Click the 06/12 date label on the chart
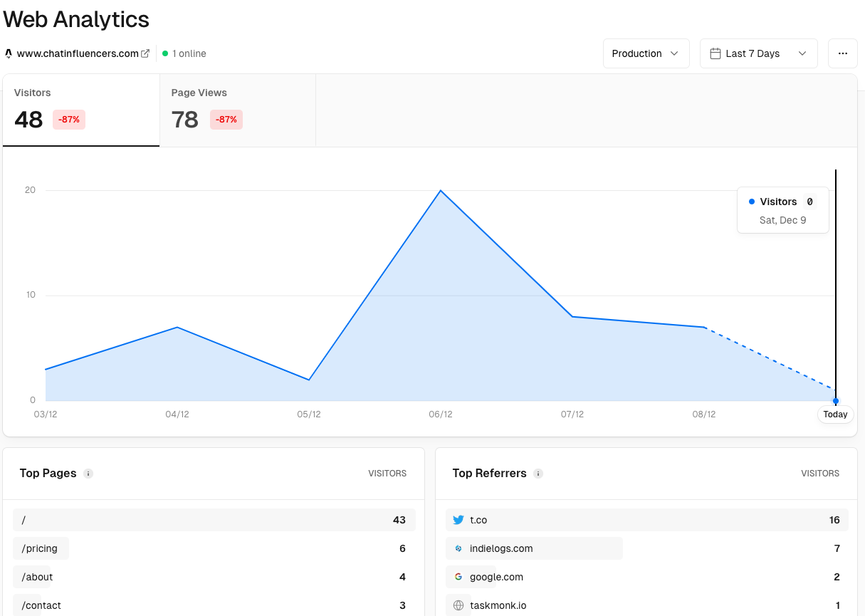Screen dimensions: 865x616 (441, 414)
